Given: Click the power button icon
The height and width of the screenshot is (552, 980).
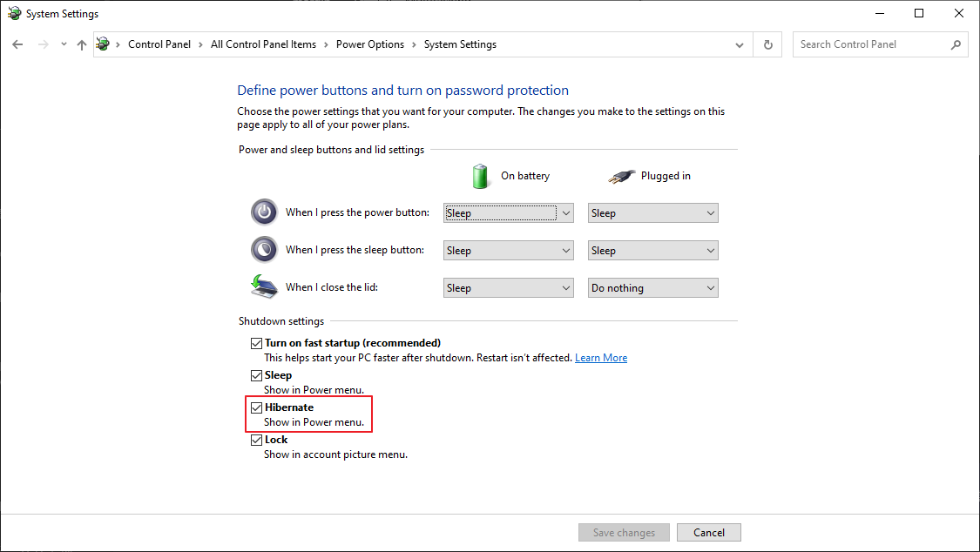Looking at the screenshot, I should tap(264, 212).
